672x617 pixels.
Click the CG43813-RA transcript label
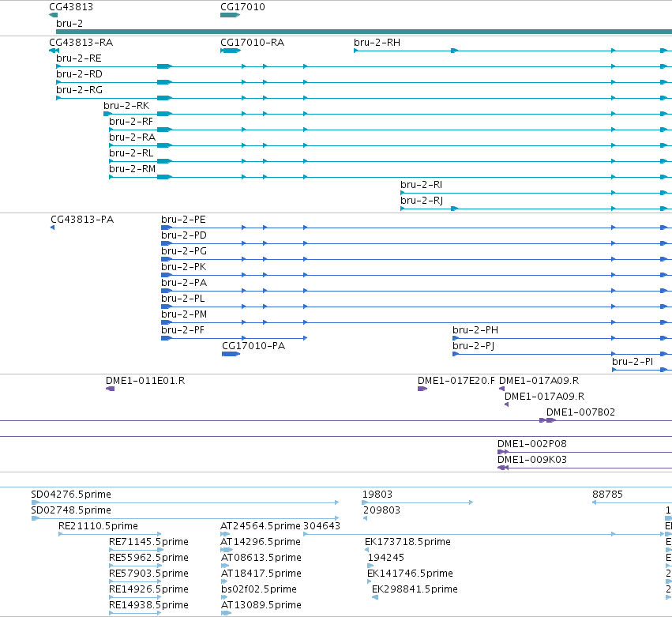[x=81, y=43]
